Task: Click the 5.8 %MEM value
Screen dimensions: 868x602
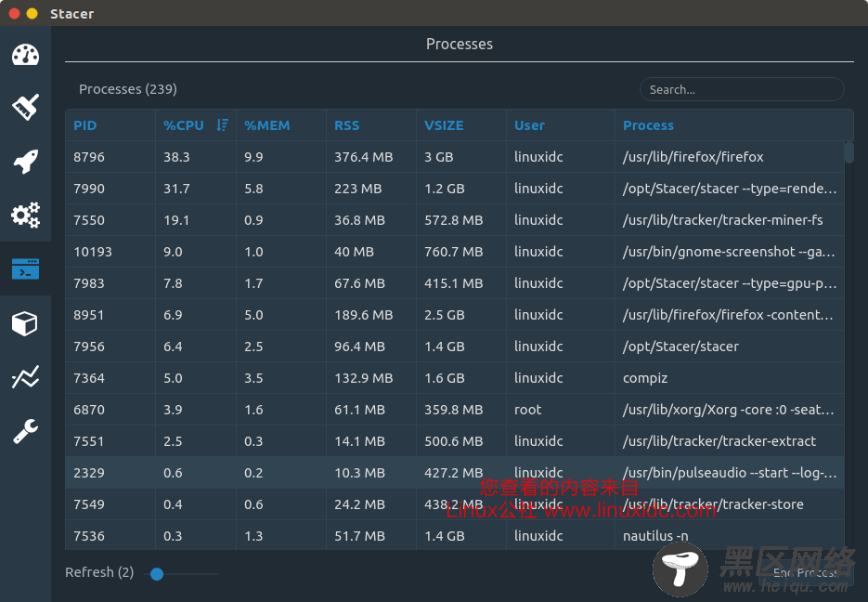Action: pyautogui.click(x=253, y=189)
